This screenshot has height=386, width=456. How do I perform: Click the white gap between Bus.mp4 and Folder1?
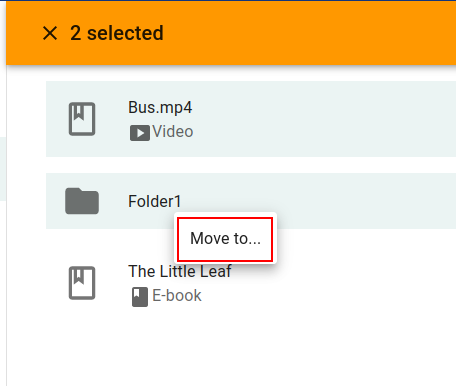point(251,165)
